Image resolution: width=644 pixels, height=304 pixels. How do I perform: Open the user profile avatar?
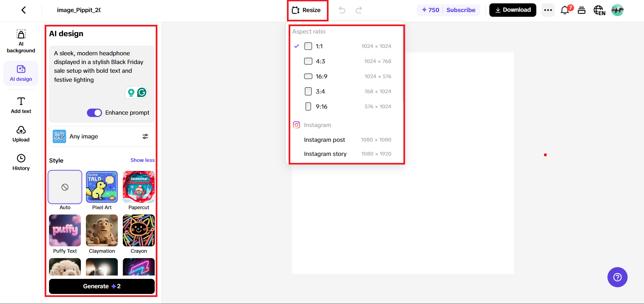[x=617, y=10]
